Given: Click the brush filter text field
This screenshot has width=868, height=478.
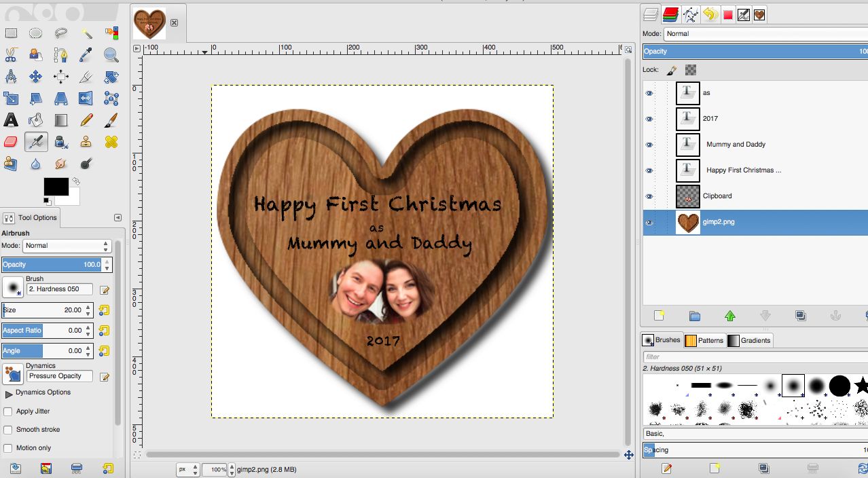Looking at the screenshot, I should [754, 356].
